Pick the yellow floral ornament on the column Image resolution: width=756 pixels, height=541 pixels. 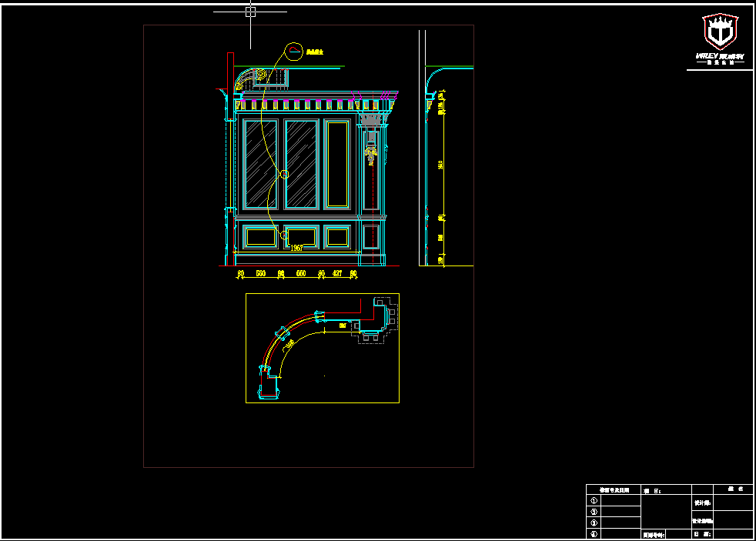click(x=371, y=154)
